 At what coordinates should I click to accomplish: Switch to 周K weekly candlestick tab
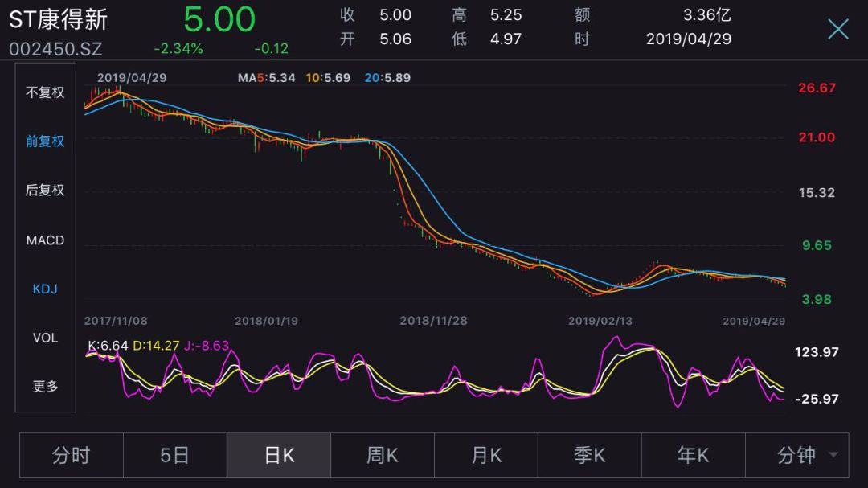(x=383, y=455)
